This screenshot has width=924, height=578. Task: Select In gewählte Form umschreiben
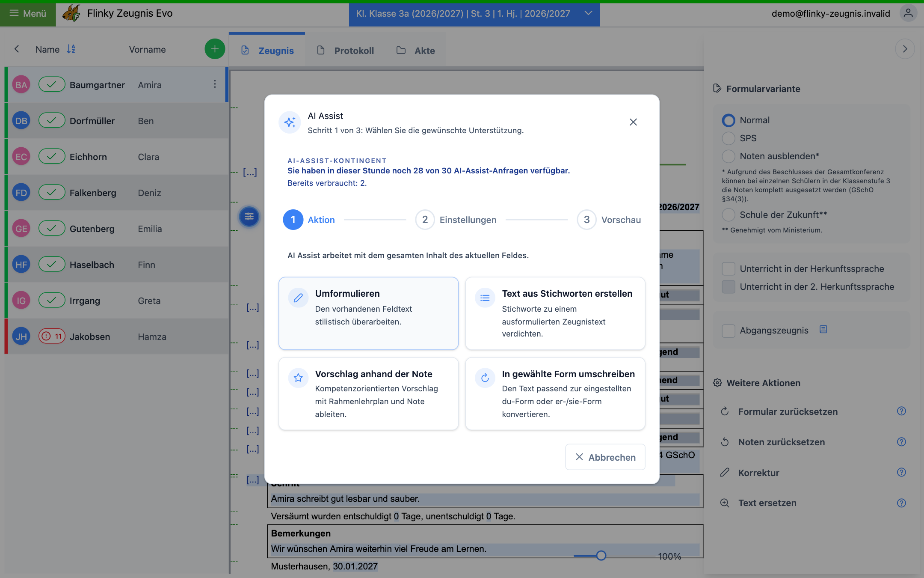[x=555, y=393]
